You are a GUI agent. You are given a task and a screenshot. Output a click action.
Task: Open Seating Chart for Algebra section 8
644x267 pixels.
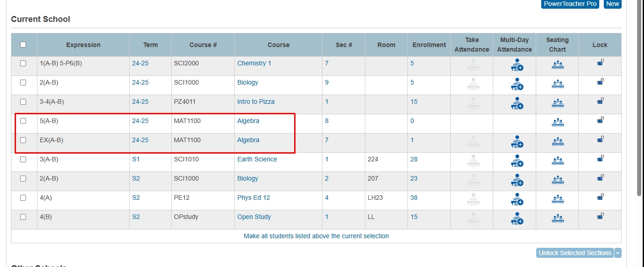tap(557, 122)
